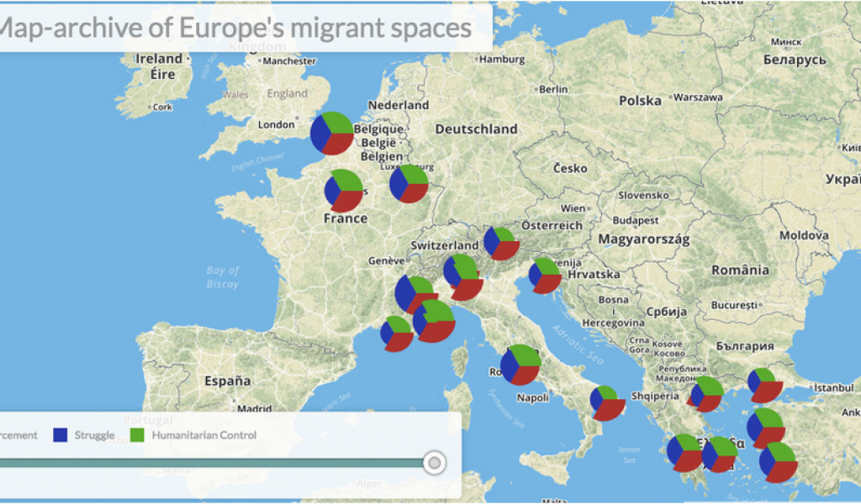The width and height of the screenshot is (861, 504).
Task: Click the pie marker on the Peloponnese in southwest Greece
Action: tap(684, 453)
